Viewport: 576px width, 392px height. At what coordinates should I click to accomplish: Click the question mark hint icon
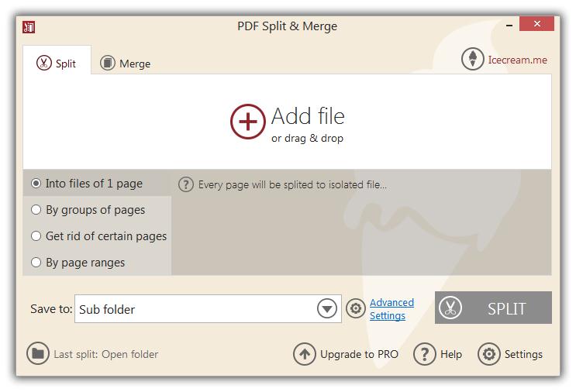click(x=186, y=184)
